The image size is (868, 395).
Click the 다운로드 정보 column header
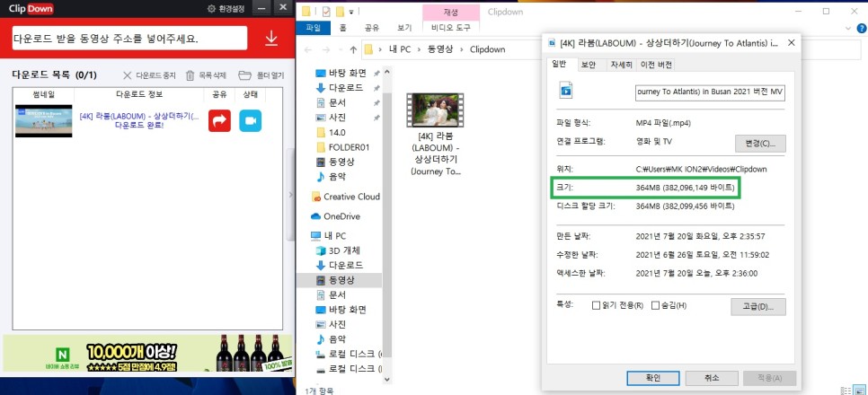pyautogui.click(x=139, y=94)
